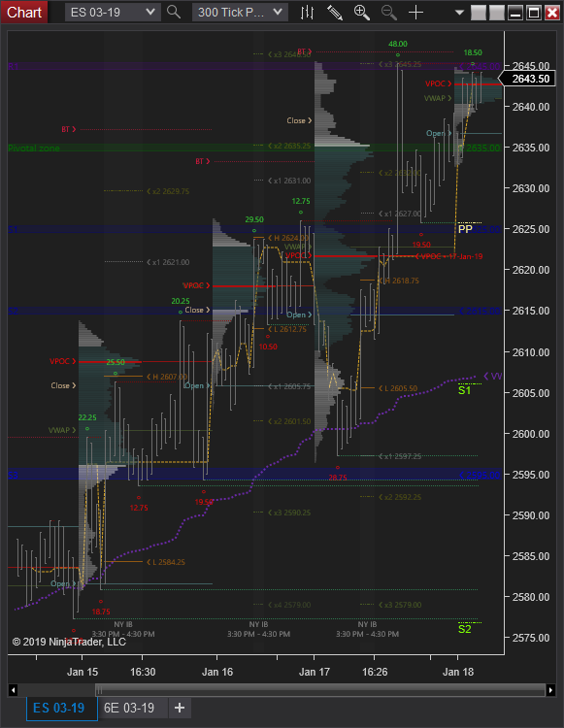Add a new chart tab
The height and width of the screenshot is (728, 564).
pos(180,708)
